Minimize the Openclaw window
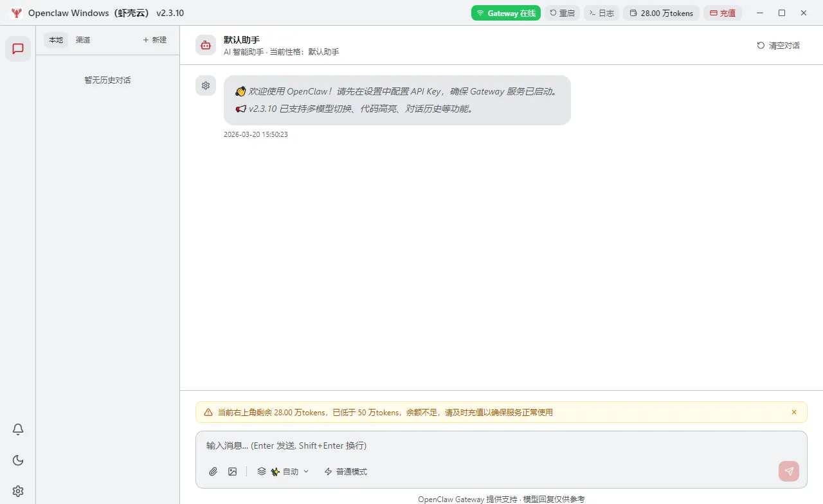Viewport: 823px width, 504px height. 760,13
